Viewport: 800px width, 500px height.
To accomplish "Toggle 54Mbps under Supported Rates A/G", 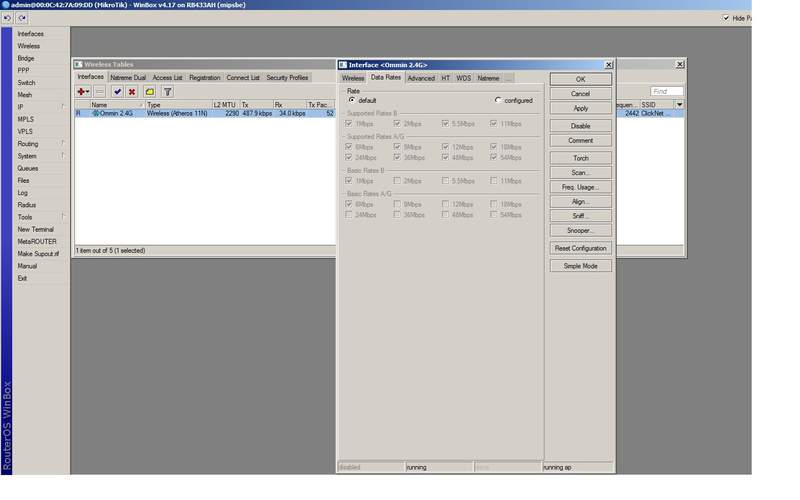I will 493,157.
